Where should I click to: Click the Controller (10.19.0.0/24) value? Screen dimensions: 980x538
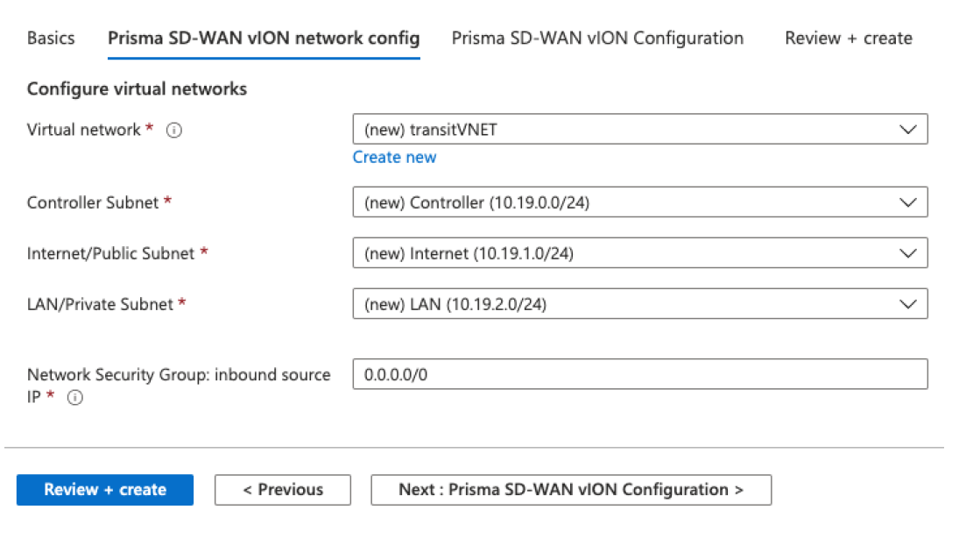[x=476, y=203]
